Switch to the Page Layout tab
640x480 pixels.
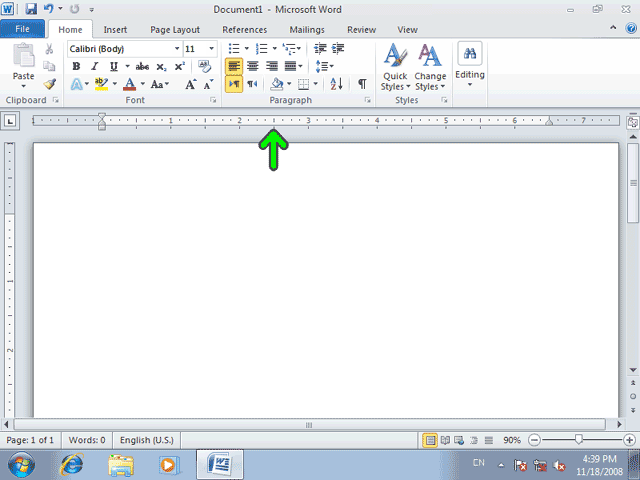175,29
